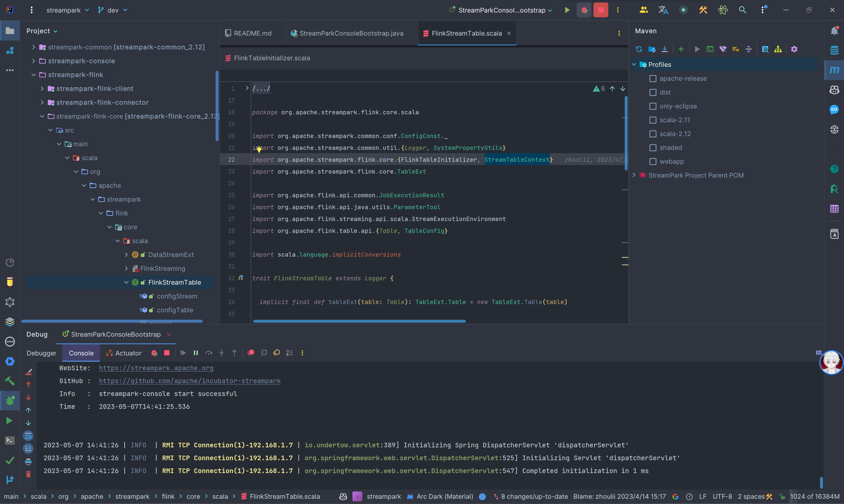The height and width of the screenshot is (504, 844).
Task: Click the clear console trash icon
Action: pyautogui.click(x=29, y=474)
